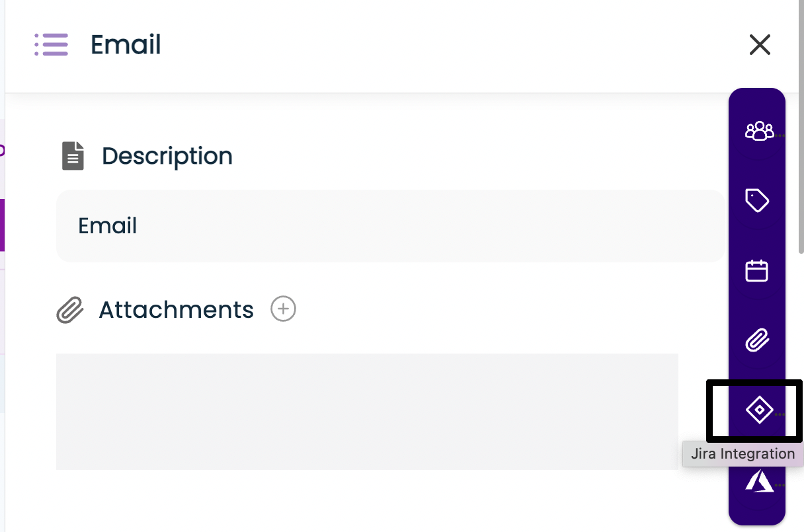Add an attachment with the plus button
Viewport: 804px width, 532px height.
click(x=284, y=309)
